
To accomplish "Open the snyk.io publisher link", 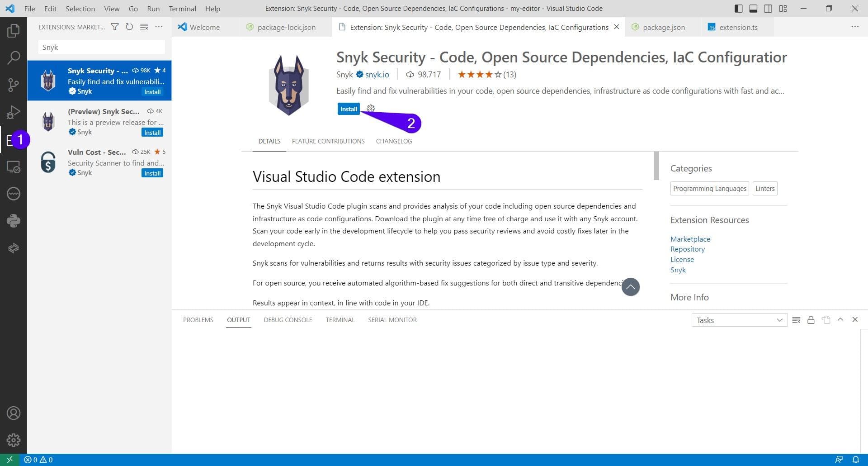I will click(x=377, y=75).
